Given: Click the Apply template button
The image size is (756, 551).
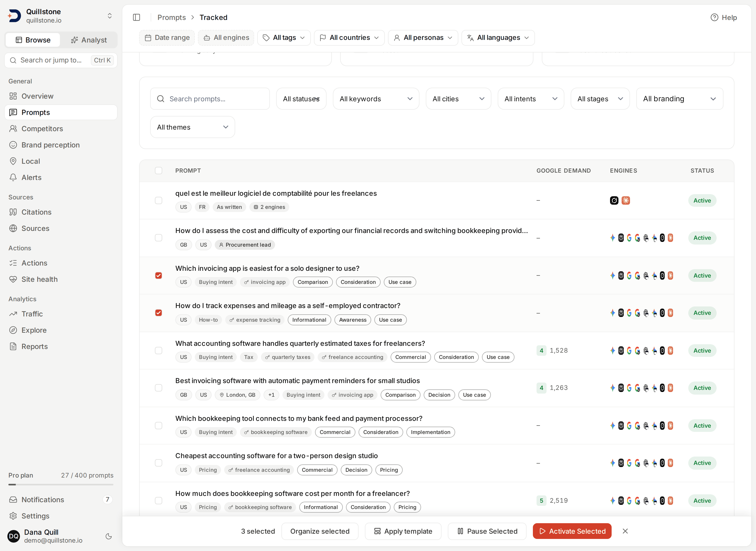Looking at the screenshot, I should tap(403, 531).
